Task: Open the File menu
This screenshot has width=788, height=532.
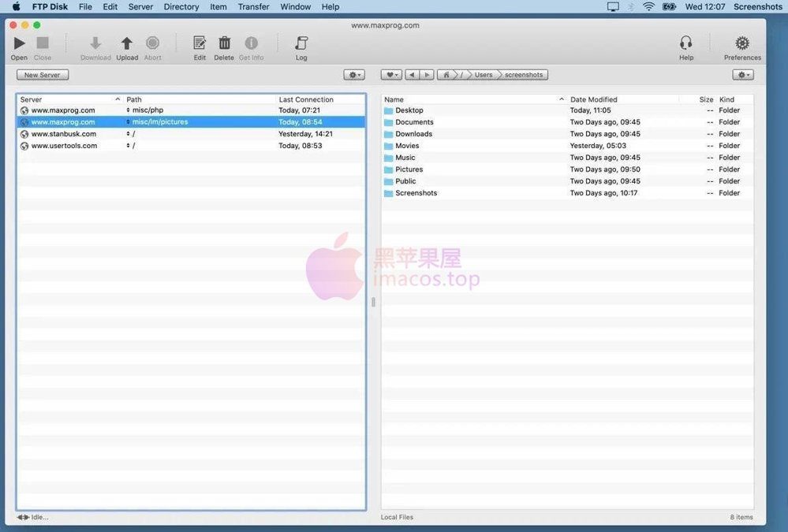Action: point(85,7)
